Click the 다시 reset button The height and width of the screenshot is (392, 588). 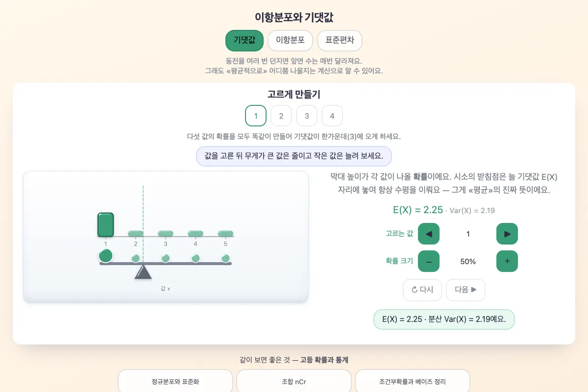click(422, 290)
